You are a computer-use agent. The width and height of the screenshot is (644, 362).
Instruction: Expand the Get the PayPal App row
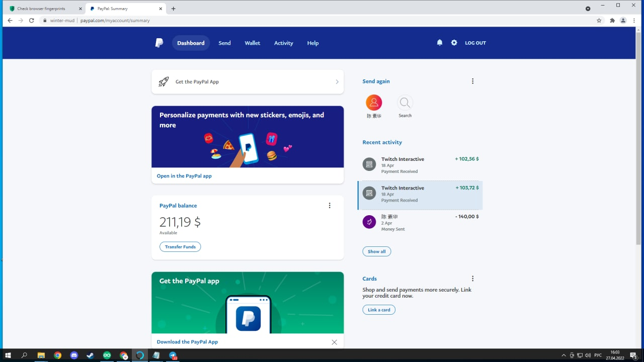[x=248, y=82]
